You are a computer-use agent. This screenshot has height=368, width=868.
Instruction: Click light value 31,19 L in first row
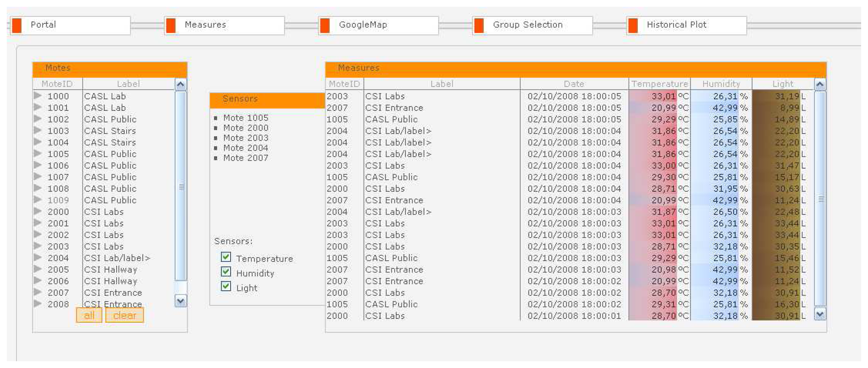(790, 96)
